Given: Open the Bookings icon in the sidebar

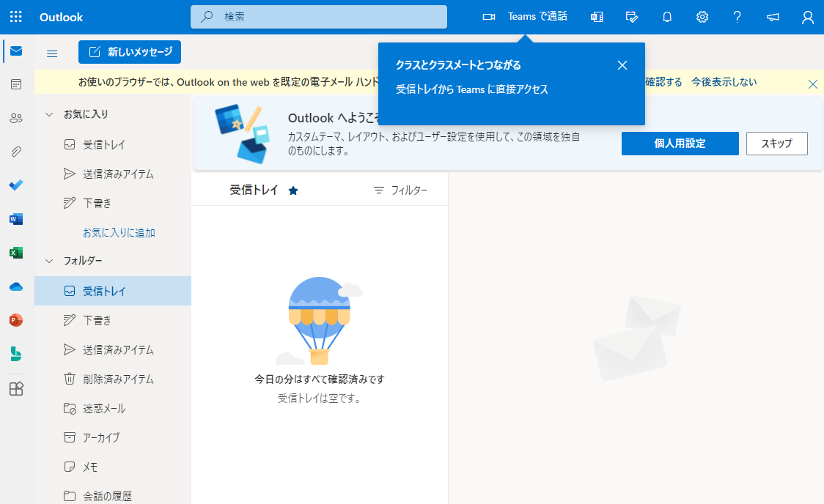Looking at the screenshot, I should coord(16,354).
